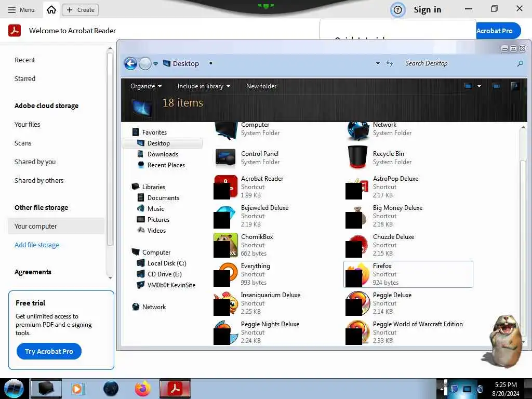Select Downloads in the navigation tree
The image size is (532, 399).
click(163, 154)
